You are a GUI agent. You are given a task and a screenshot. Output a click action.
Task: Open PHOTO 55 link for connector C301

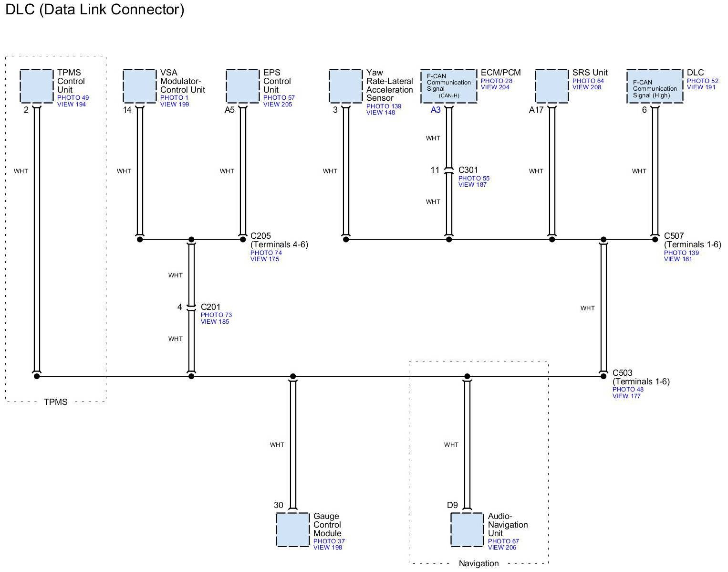tap(474, 179)
